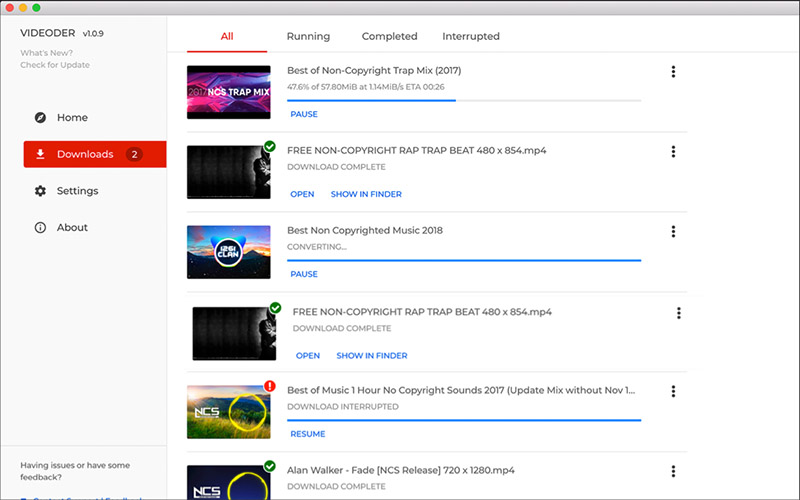Open more options for Best of Non-Copyright Trap Mix
Image resolution: width=800 pixels, height=500 pixels.
click(x=673, y=71)
